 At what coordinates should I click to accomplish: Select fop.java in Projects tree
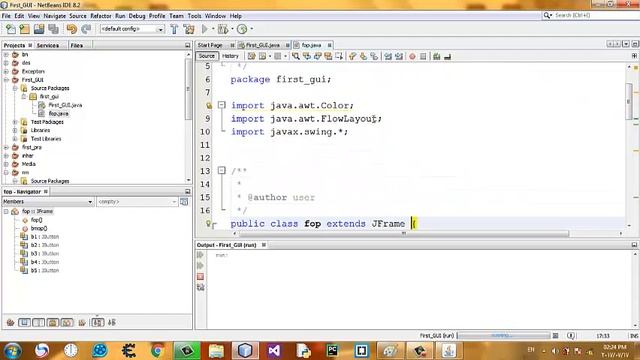click(x=58, y=113)
